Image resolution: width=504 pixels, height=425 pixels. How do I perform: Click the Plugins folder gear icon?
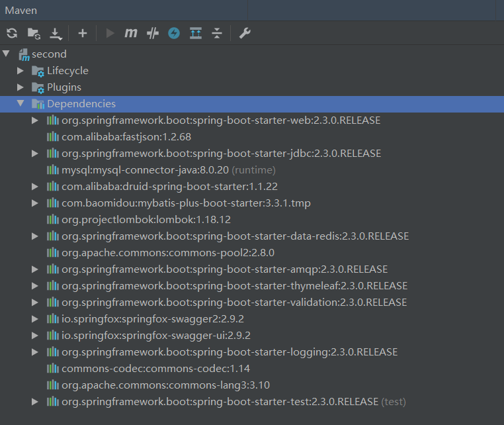[38, 88]
